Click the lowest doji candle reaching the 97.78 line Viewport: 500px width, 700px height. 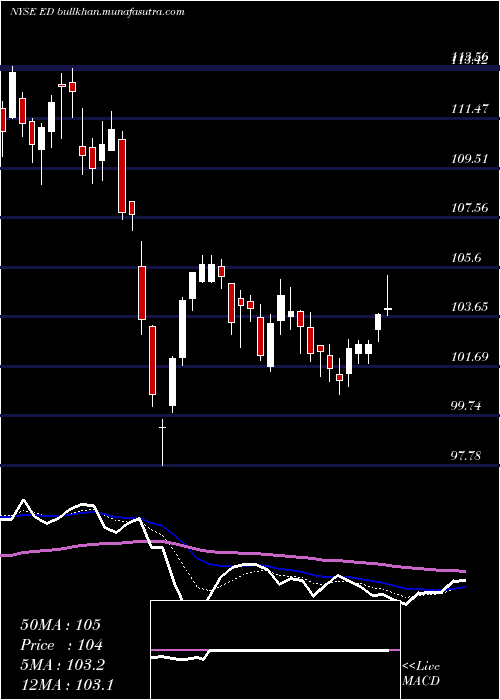pyautogui.click(x=162, y=442)
